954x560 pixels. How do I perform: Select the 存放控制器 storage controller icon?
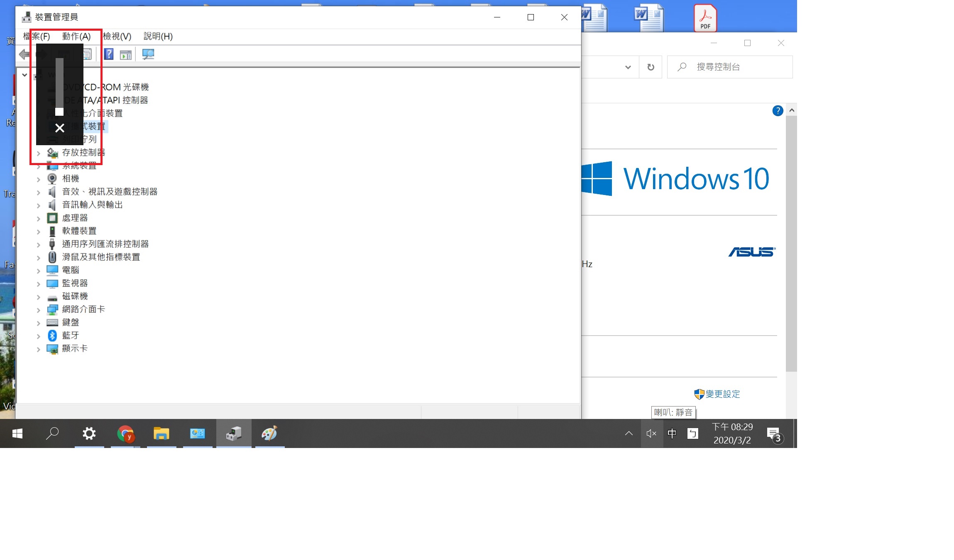click(x=52, y=153)
